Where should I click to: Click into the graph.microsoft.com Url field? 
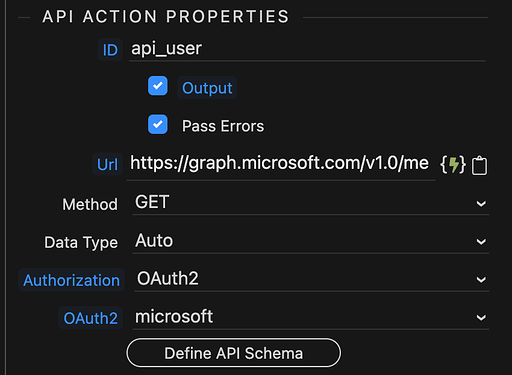tap(281, 164)
